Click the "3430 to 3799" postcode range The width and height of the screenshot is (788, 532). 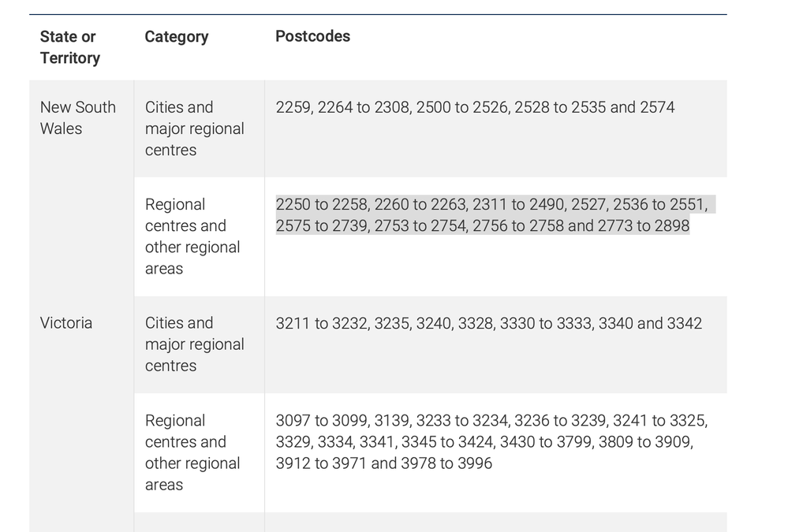(x=545, y=442)
